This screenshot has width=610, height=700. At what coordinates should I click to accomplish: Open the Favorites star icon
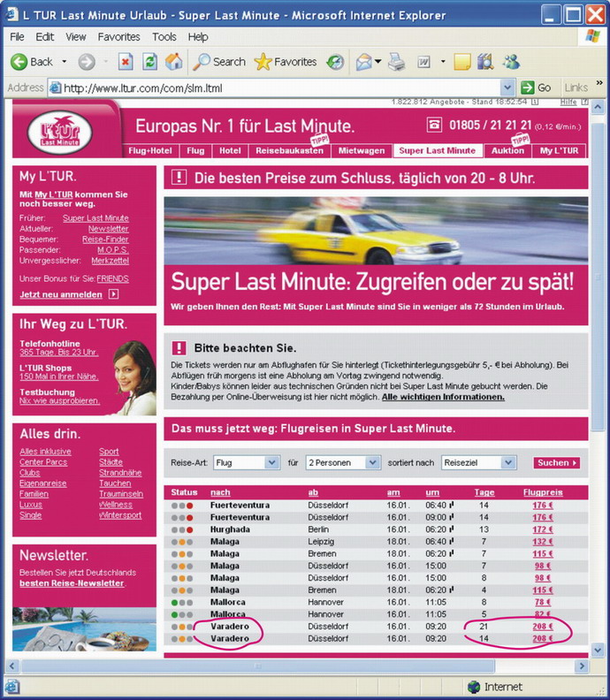tap(263, 62)
